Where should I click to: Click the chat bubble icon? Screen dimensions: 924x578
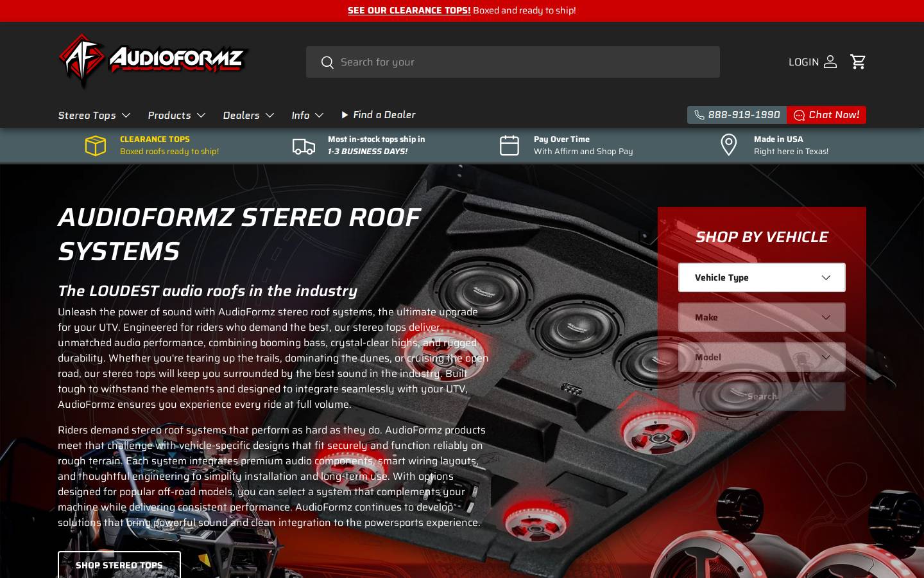click(x=799, y=115)
